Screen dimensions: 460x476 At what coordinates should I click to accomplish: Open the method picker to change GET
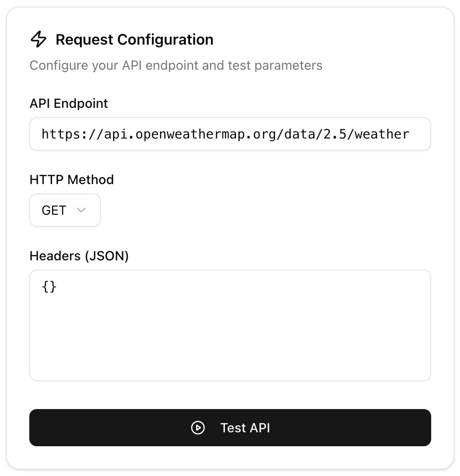65,210
